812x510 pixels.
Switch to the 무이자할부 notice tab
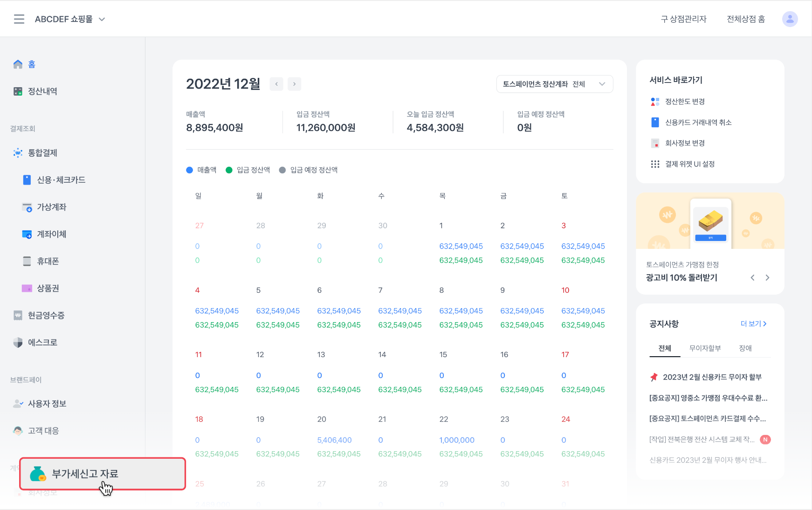coord(705,348)
